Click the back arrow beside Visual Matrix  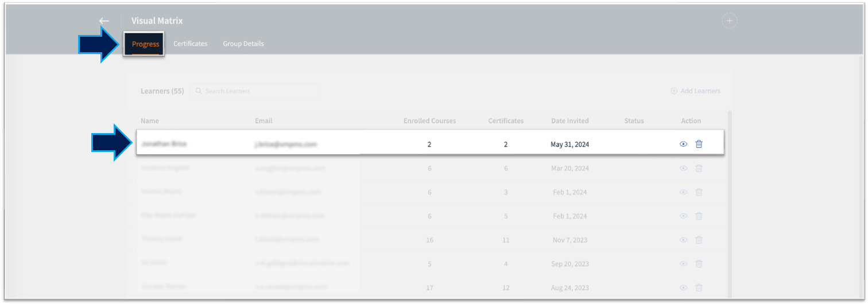[x=104, y=21]
